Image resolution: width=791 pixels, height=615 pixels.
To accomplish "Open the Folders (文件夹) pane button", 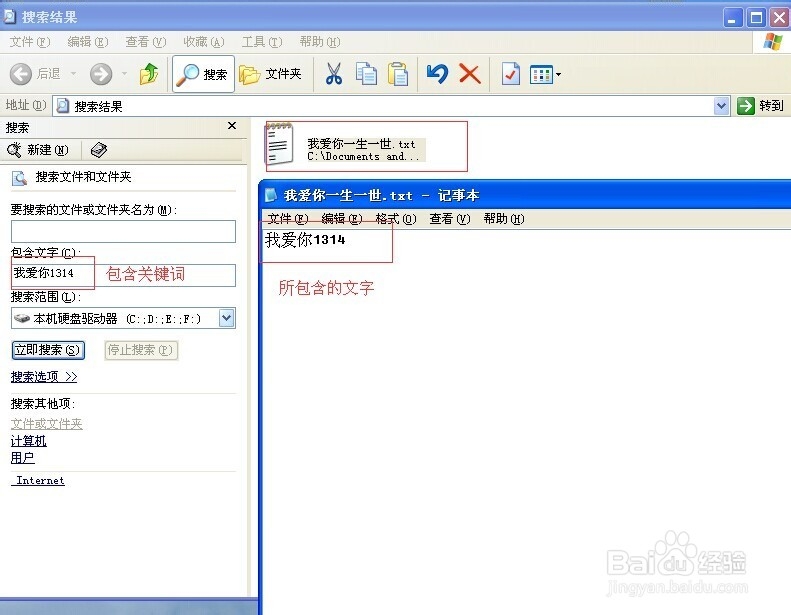I will click(270, 74).
